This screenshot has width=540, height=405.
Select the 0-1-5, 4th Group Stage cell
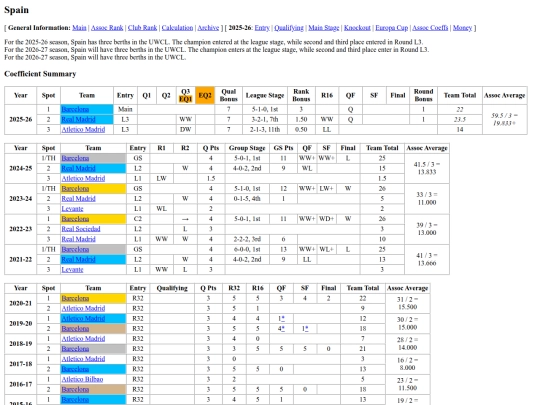point(247,198)
